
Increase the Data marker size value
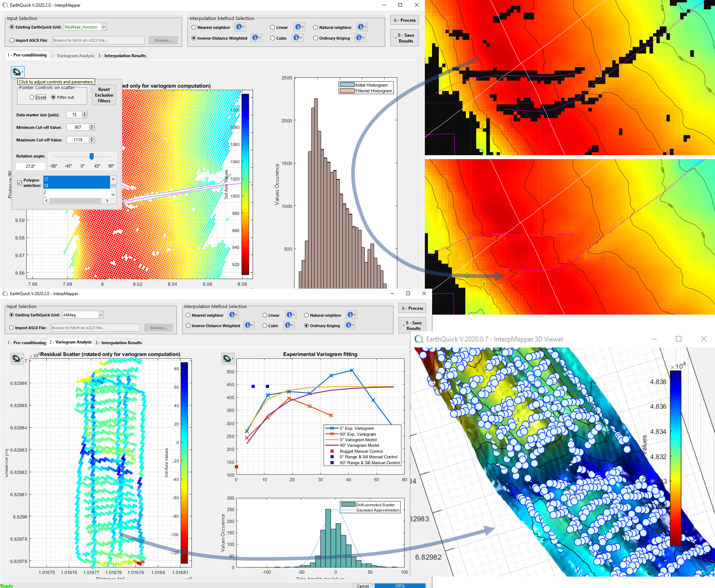[85, 113]
